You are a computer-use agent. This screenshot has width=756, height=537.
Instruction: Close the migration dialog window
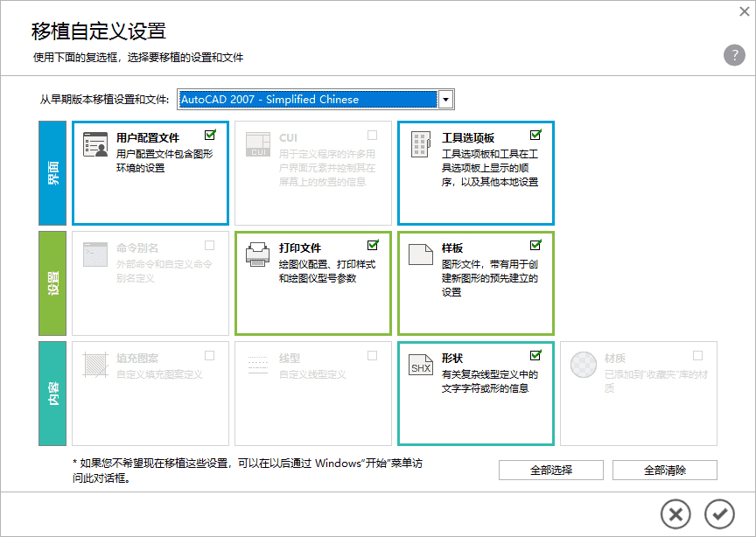[x=745, y=11]
